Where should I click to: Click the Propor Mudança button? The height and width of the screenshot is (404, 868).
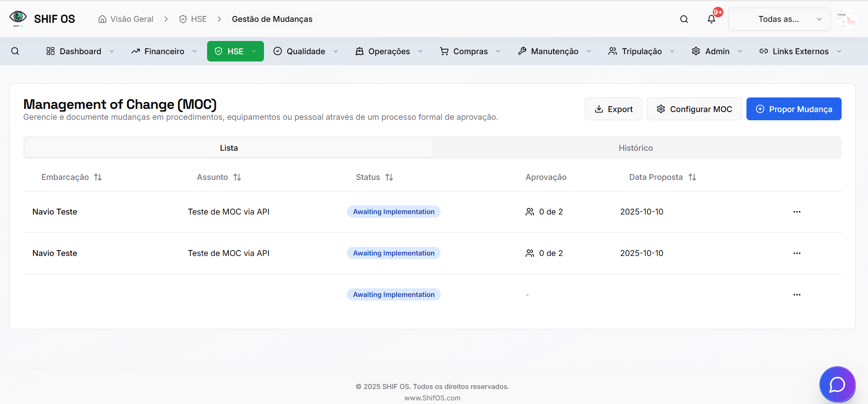793,109
